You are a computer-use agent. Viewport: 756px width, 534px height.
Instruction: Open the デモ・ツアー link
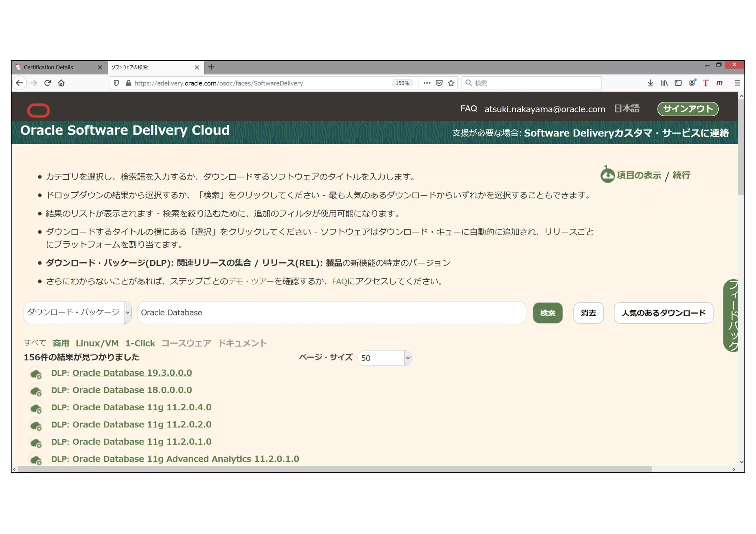(x=251, y=281)
